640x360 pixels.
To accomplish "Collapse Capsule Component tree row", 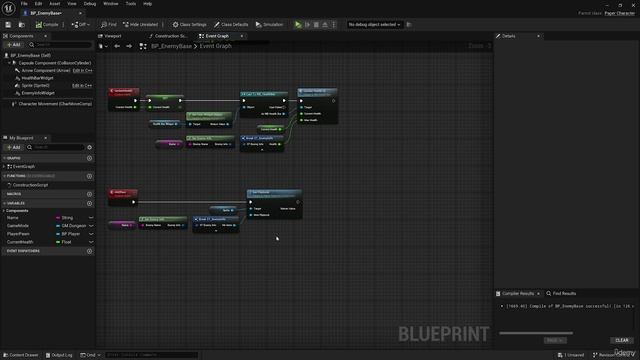I will point(9,63).
